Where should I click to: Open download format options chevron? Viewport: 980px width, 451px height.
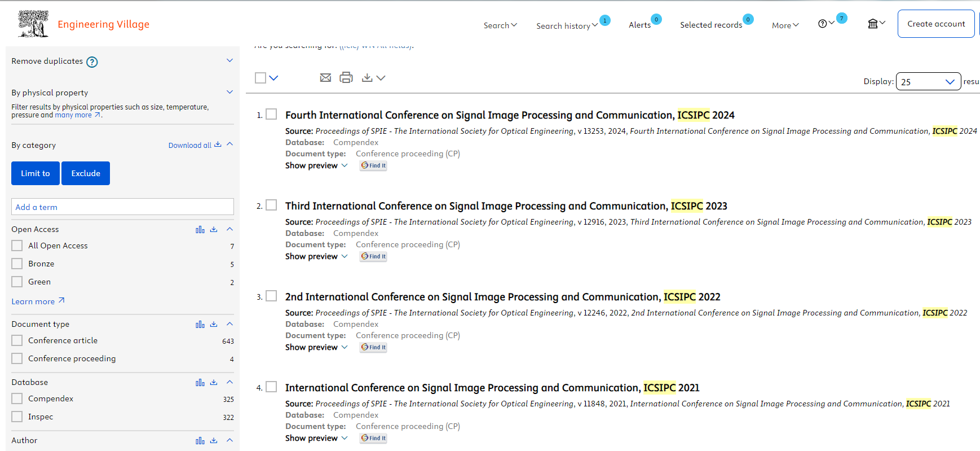click(381, 78)
